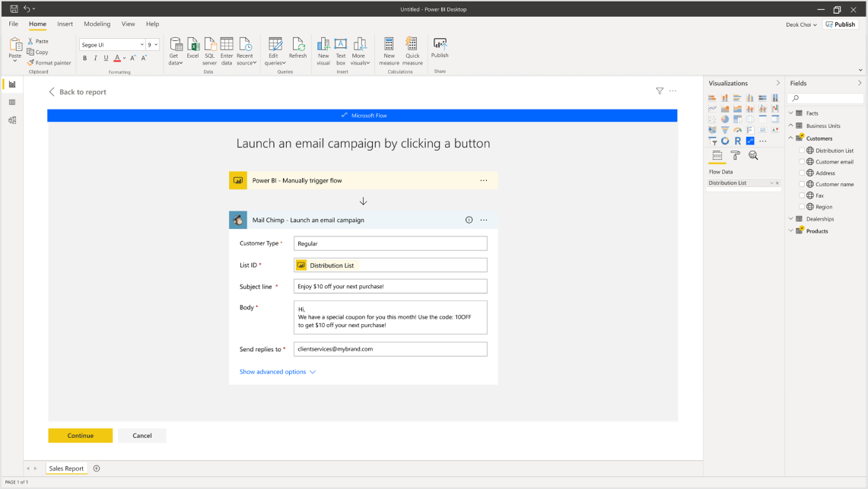Check the Region field checkbox

click(x=801, y=207)
